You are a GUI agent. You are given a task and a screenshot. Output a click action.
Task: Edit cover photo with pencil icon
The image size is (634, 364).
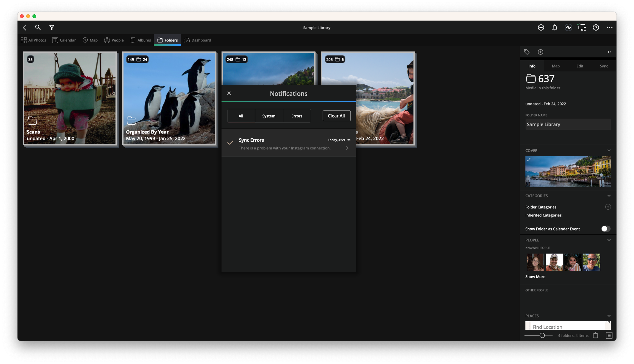(529, 159)
